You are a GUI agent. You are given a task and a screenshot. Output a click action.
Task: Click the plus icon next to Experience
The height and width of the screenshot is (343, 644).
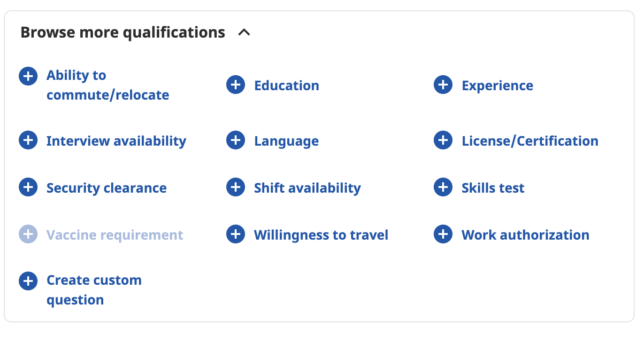[x=443, y=85]
